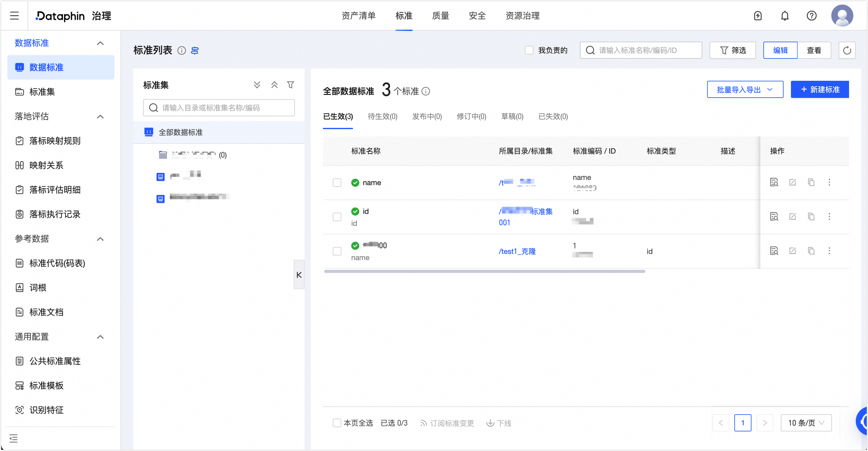
Task: Open the user avatar menu
Action: (842, 16)
